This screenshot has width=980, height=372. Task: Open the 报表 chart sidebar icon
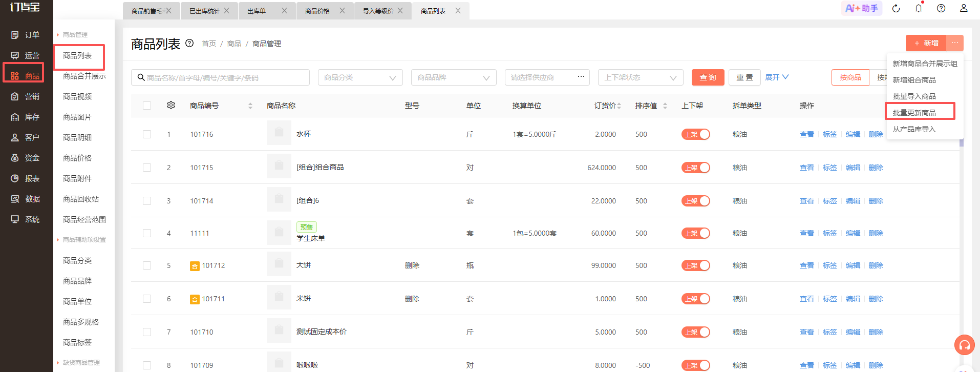tap(15, 178)
